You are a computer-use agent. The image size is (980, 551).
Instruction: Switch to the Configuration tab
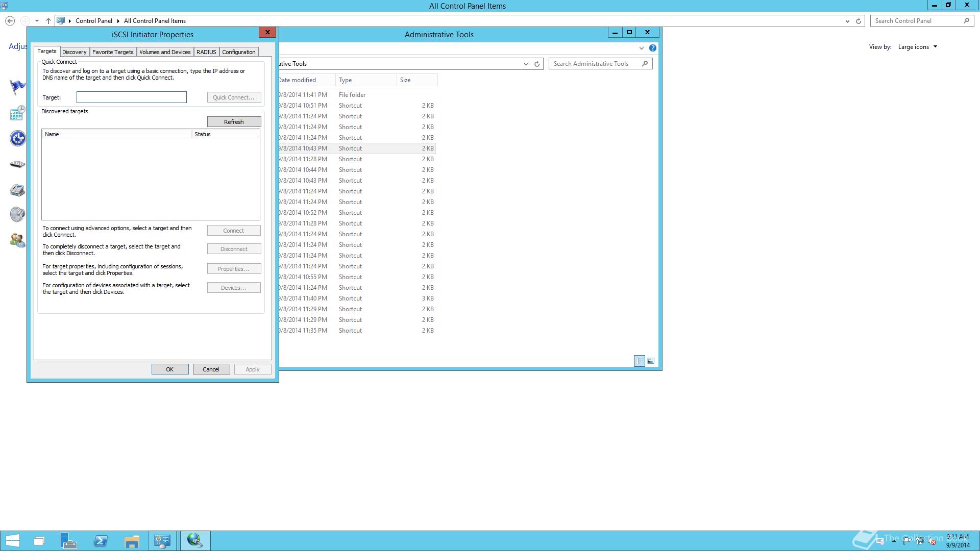[239, 52]
